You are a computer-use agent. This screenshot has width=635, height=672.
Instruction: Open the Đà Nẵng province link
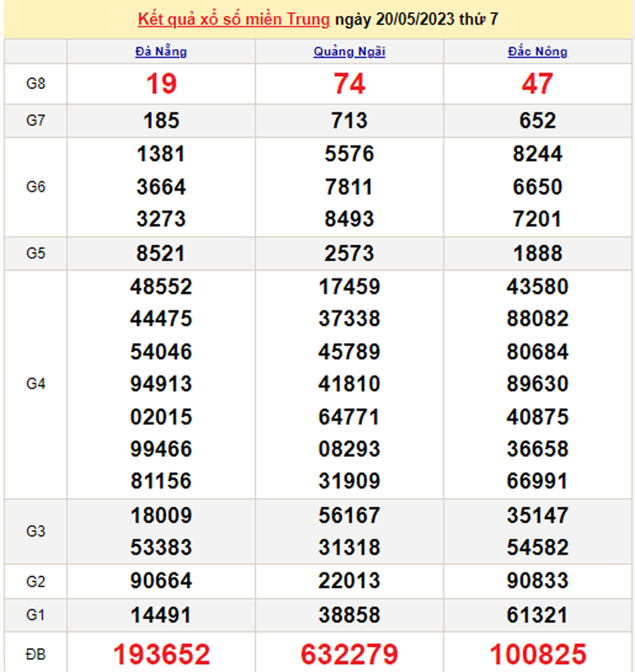pyautogui.click(x=161, y=51)
